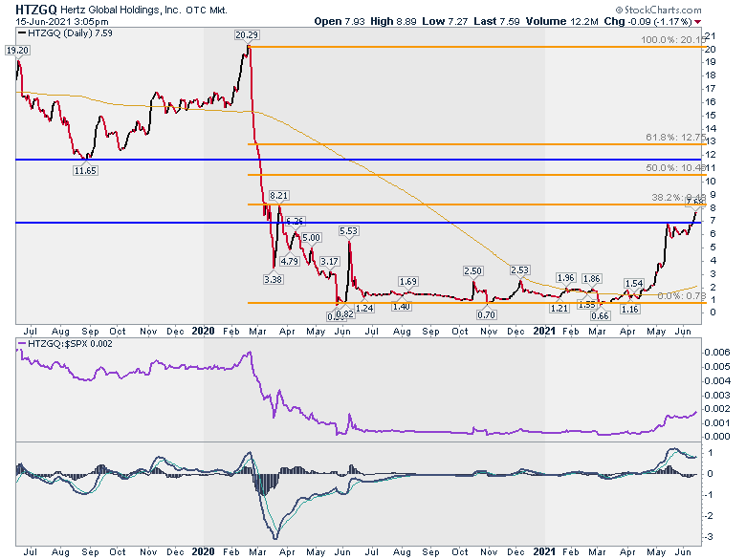Image resolution: width=746 pixels, height=560 pixels.
Task: Click the 'Volume 12.2M' value
Action: (561, 21)
